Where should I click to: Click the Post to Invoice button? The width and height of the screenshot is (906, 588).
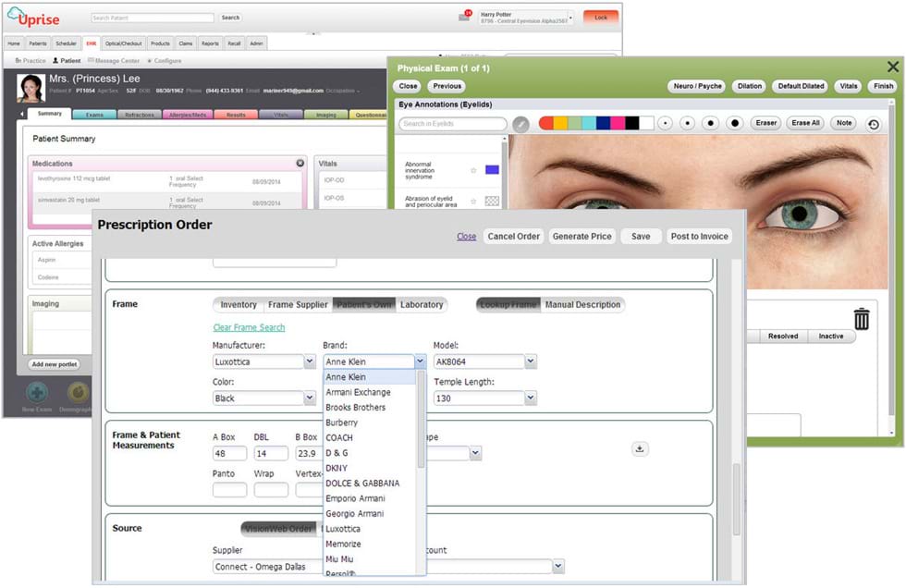coord(699,237)
